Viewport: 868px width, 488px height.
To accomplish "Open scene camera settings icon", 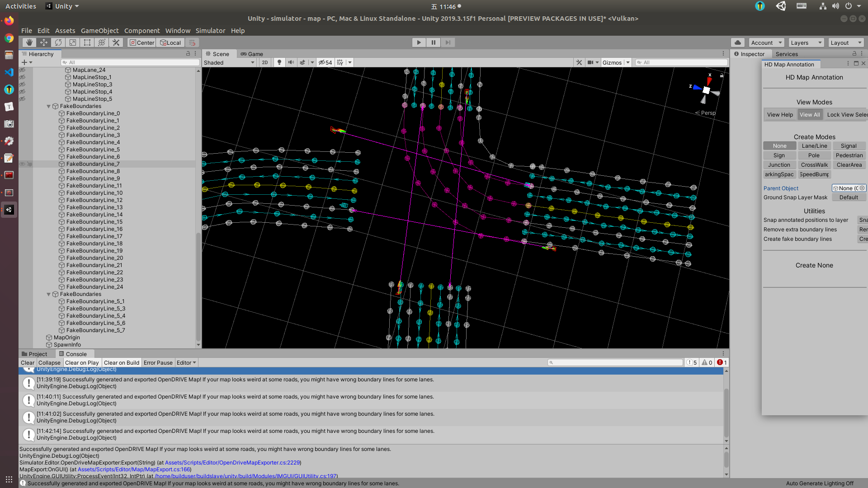I will coord(590,62).
